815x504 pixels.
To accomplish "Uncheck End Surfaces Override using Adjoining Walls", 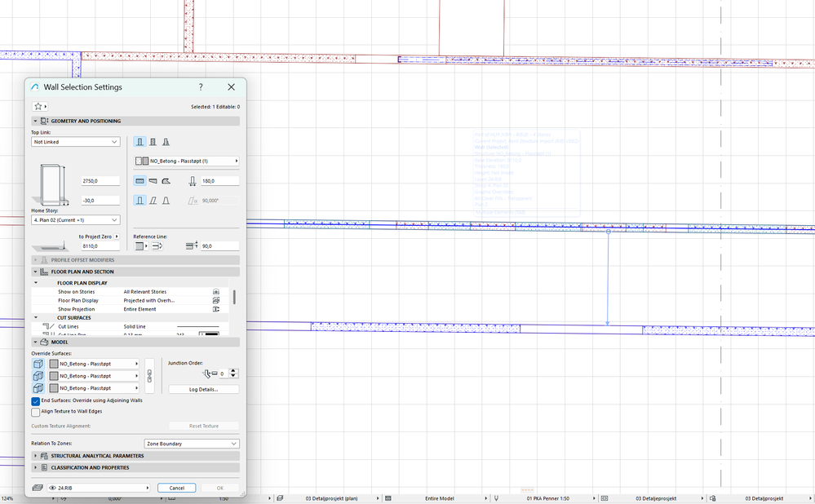I will (x=35, y=401).
